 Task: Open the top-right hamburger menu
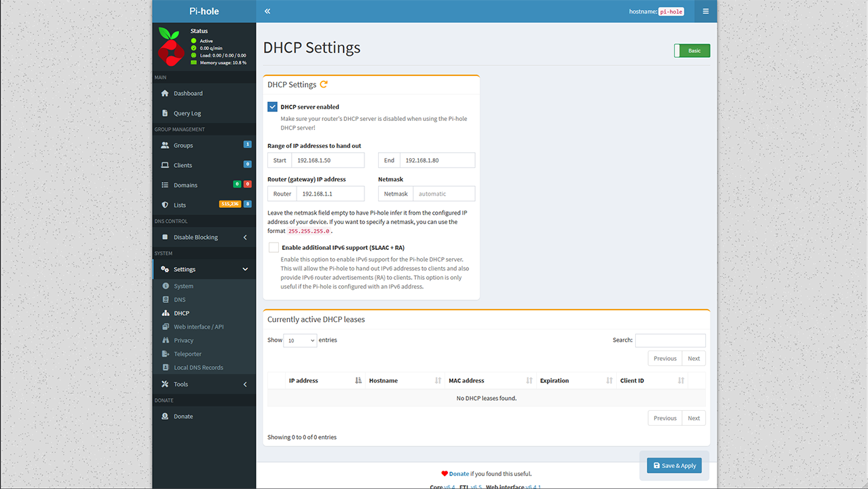pos(705,12)
